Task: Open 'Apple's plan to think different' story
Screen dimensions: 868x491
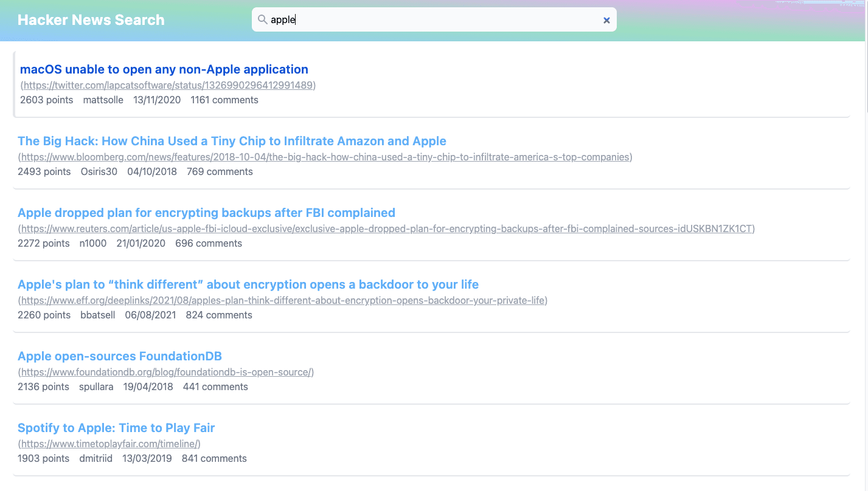Action: coord(248,284)
